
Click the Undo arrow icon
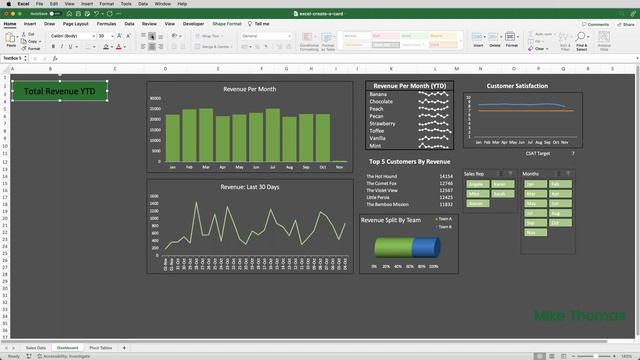coord(96,13)
